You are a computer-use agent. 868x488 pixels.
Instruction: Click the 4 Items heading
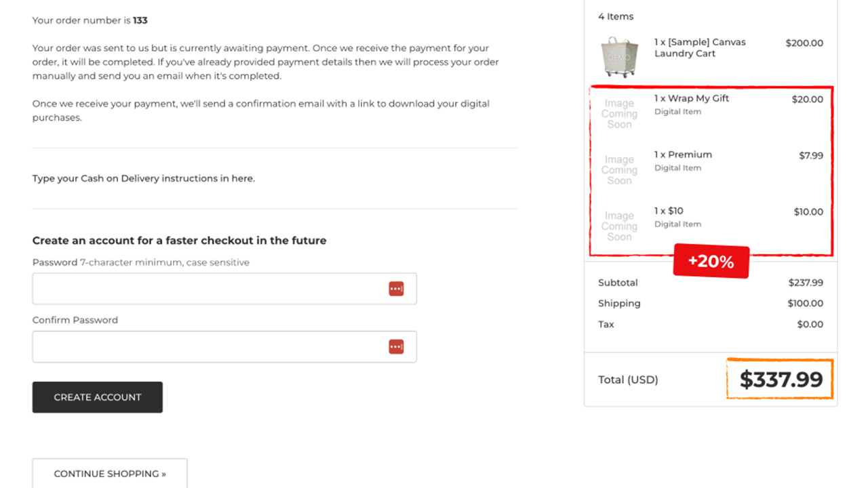616,16
